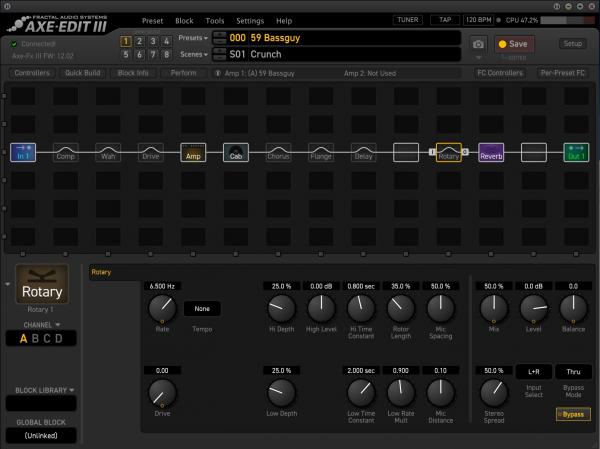
Task: Open the Presets dropdown
Action: tap(193, 38)
